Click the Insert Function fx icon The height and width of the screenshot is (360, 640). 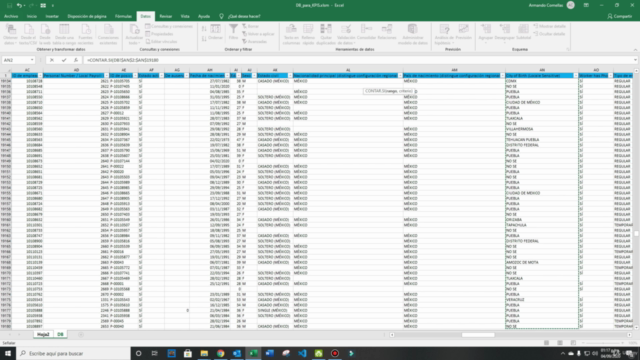(x=76, y=60)
